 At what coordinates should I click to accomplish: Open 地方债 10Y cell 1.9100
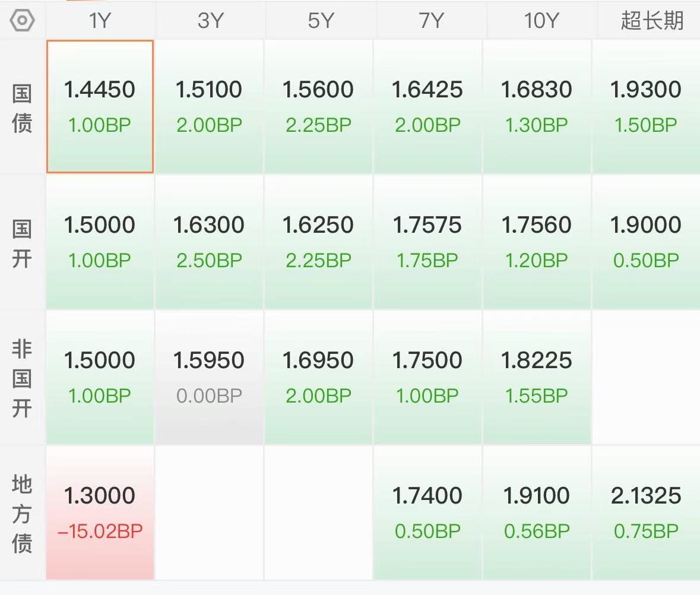[x=537, y=513]
